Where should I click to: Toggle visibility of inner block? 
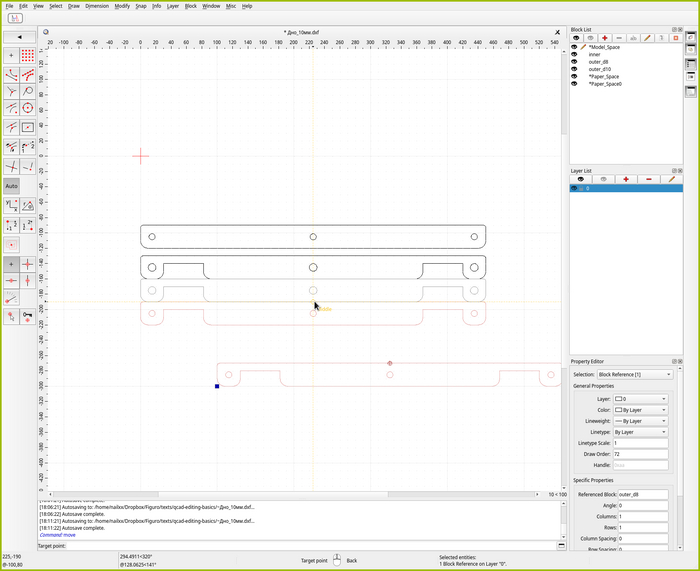[x=574, y=54]
